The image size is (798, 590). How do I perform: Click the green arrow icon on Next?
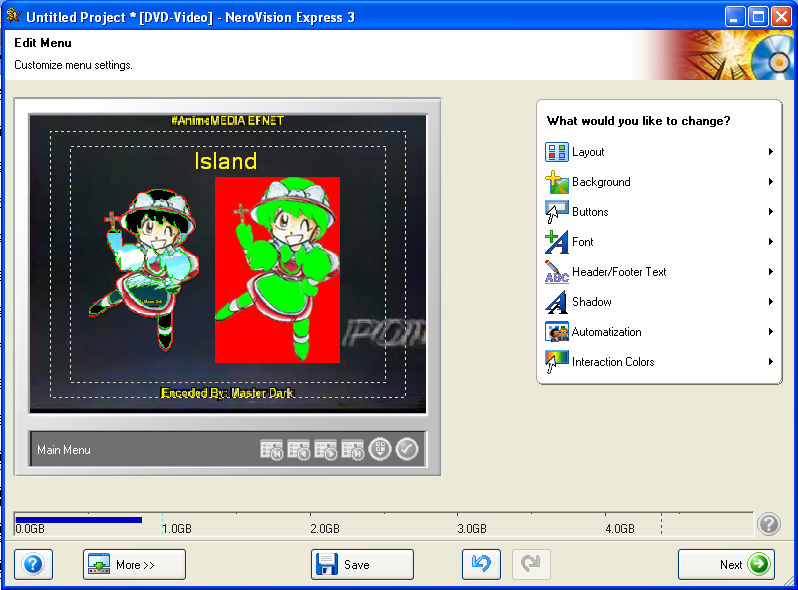tap(758, 564)
